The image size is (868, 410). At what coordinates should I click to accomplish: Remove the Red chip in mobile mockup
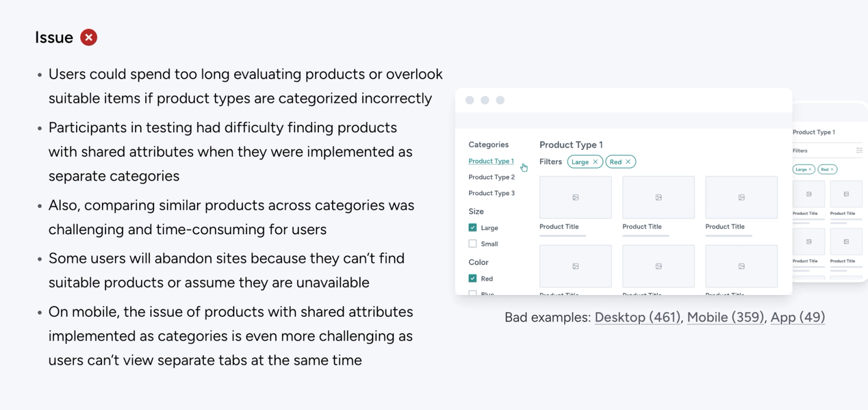pos(832,169)
